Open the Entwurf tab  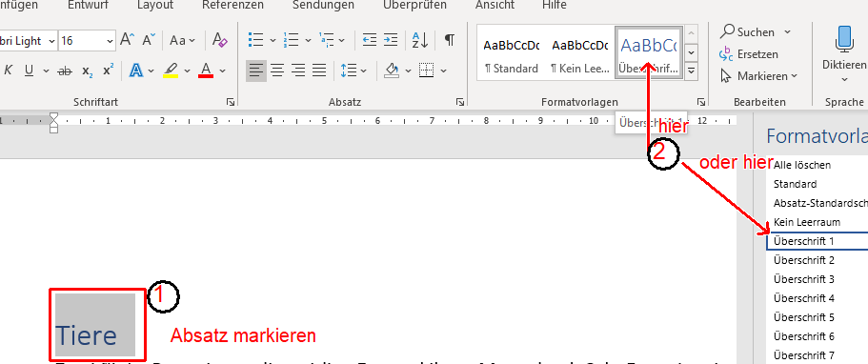[x=88, y=6]
